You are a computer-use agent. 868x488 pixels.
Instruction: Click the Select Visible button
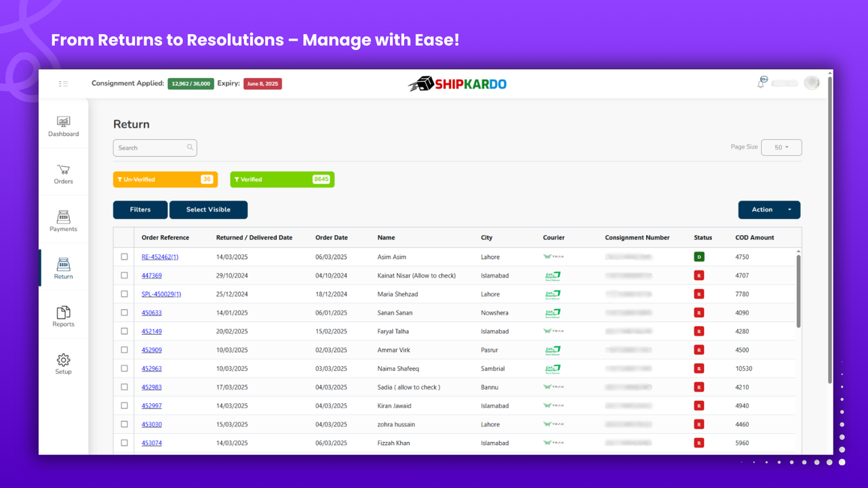208,209
